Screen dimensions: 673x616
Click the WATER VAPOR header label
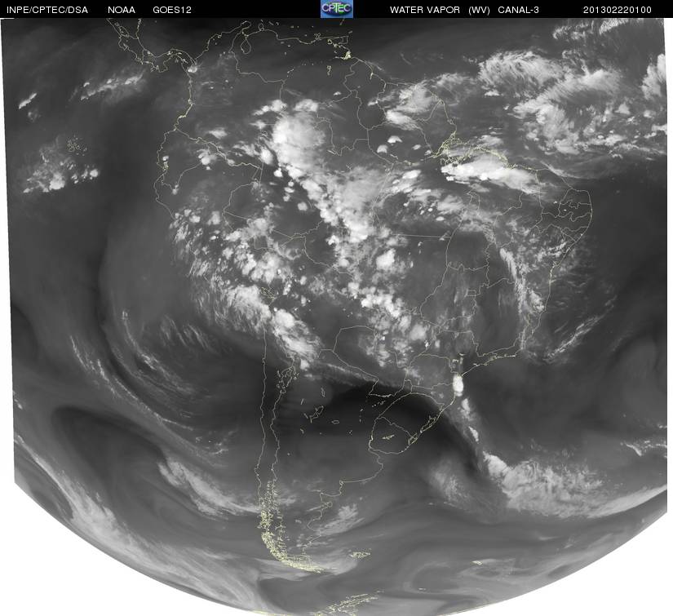click(x=424, y=10)
